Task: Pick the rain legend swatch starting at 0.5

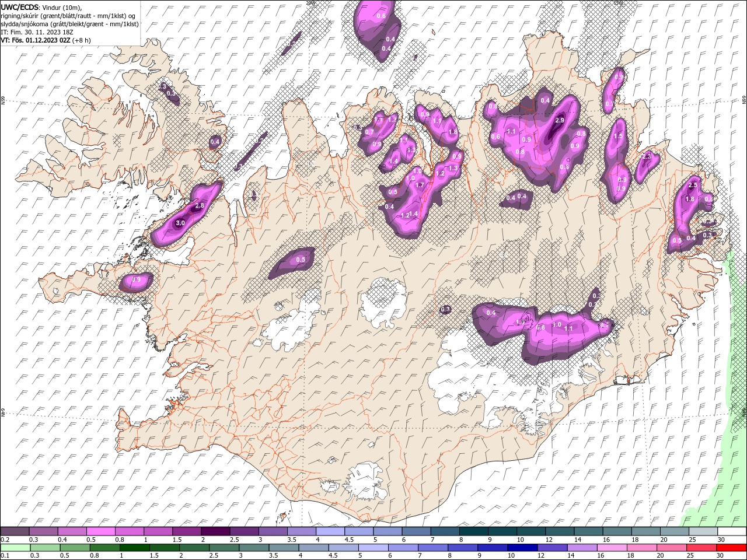Action: [x=76, y=548]
